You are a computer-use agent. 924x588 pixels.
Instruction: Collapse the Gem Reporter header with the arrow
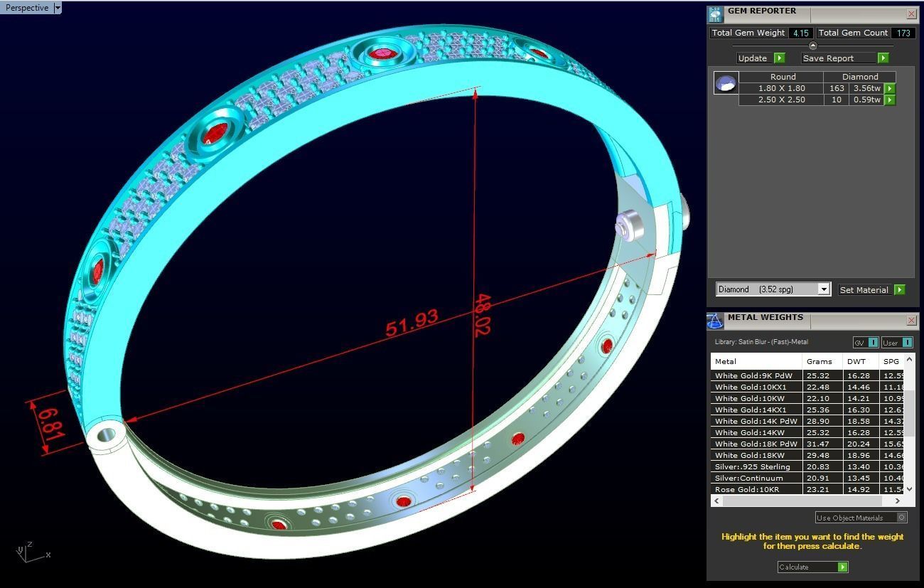[x=813, y=46]
